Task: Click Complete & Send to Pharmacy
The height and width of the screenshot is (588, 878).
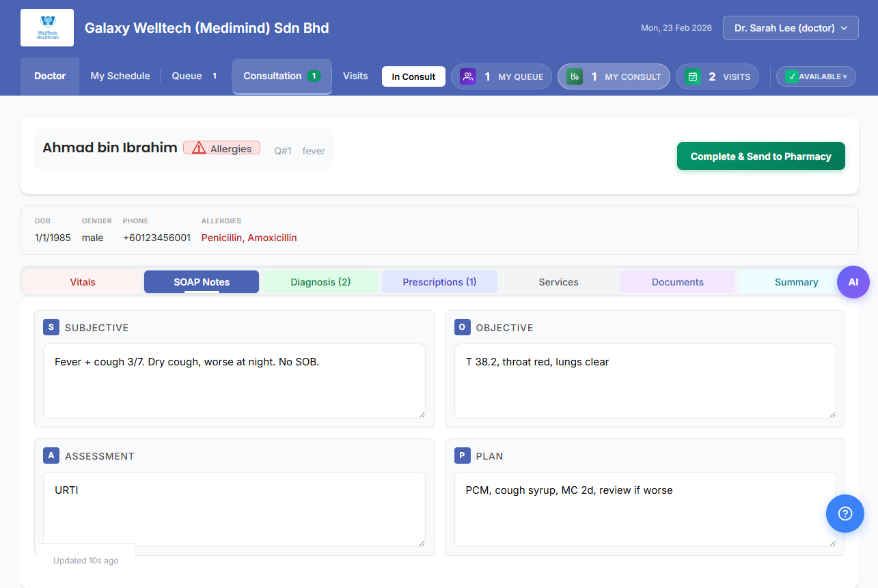Action: click(760, 156)
